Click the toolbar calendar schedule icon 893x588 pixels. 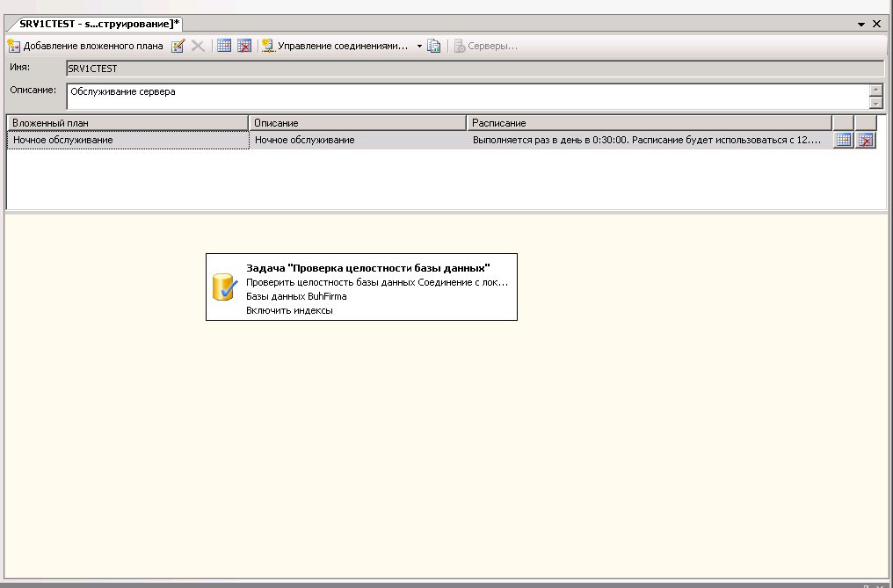pos(224,46)
